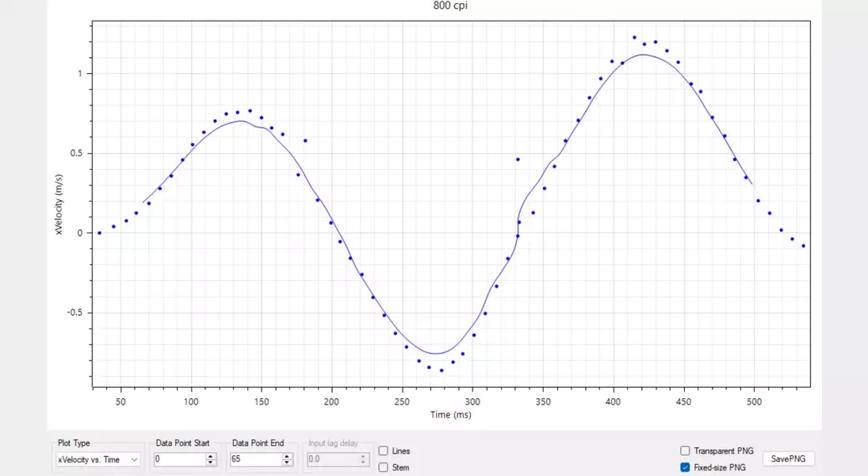Click the first data point at zero velocity
The image size is (868, 476).
pyautogui.click(x=99, y=232)
